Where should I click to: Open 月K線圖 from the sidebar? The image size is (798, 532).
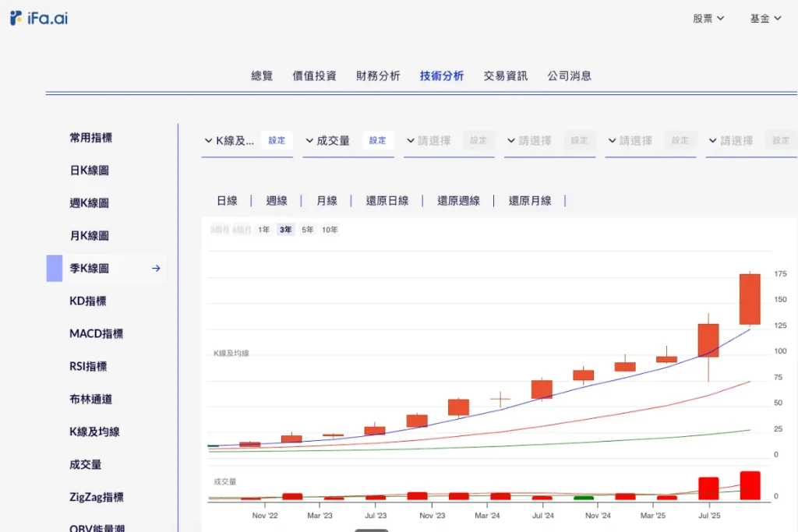click(89, 235)
